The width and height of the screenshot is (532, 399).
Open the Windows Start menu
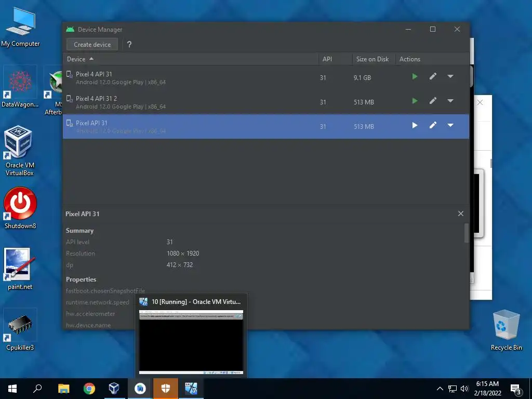(x=12, y=389)
